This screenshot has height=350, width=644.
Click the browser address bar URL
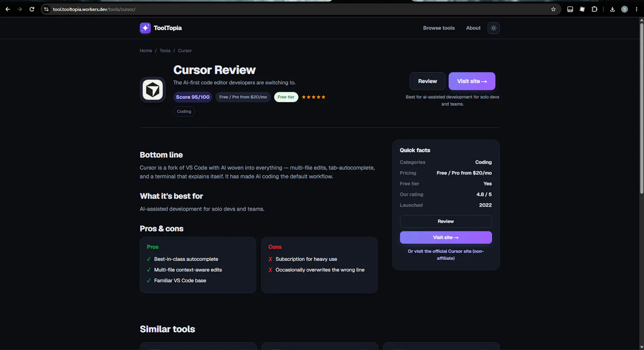[x=94, y=9]
